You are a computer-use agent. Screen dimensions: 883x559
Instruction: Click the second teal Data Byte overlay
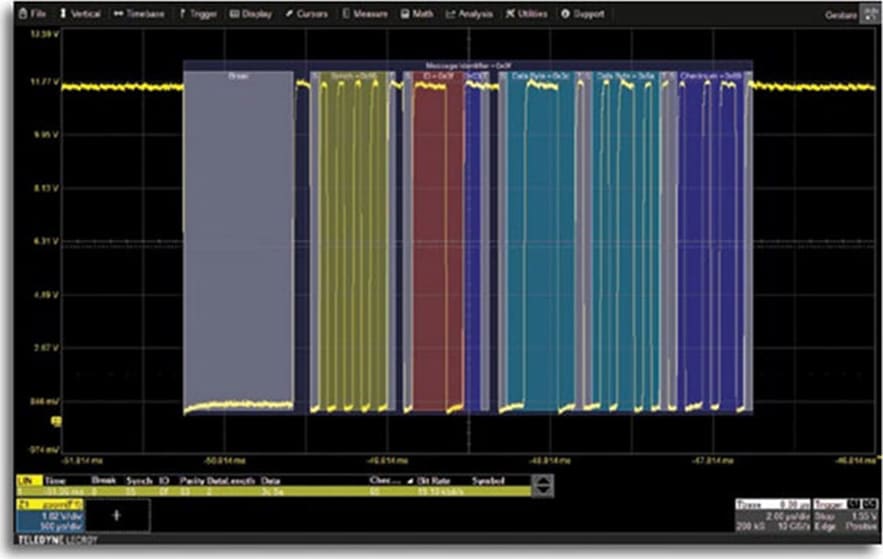pos(625,242)
